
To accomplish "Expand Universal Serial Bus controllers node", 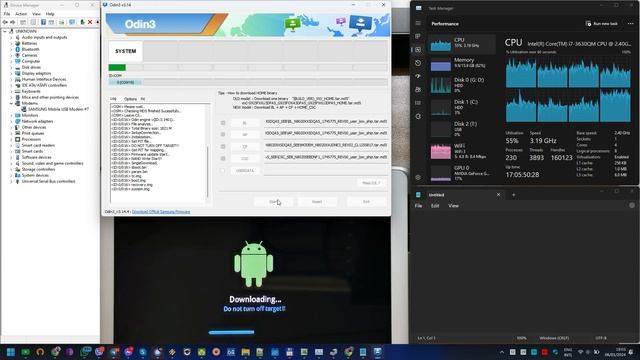I will click(x=11, y=181).
